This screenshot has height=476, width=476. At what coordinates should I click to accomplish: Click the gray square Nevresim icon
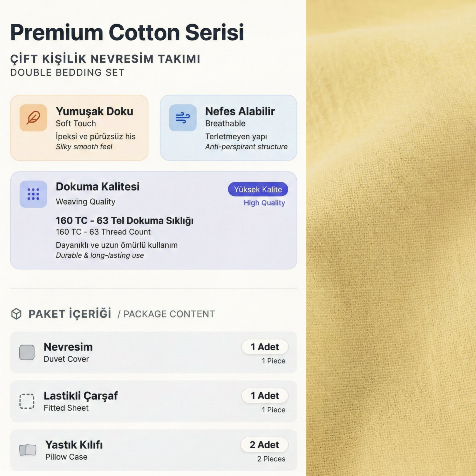pyautogui.click(x=27, y=352)
